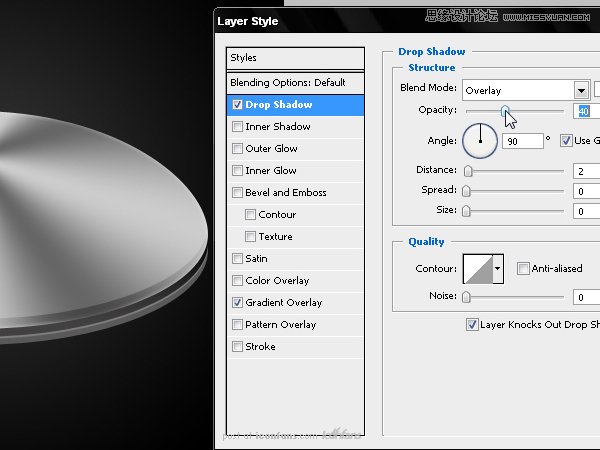Click the Layer Style dialog title bar
This screenshot has width=600, height=450.
point(407,21)
